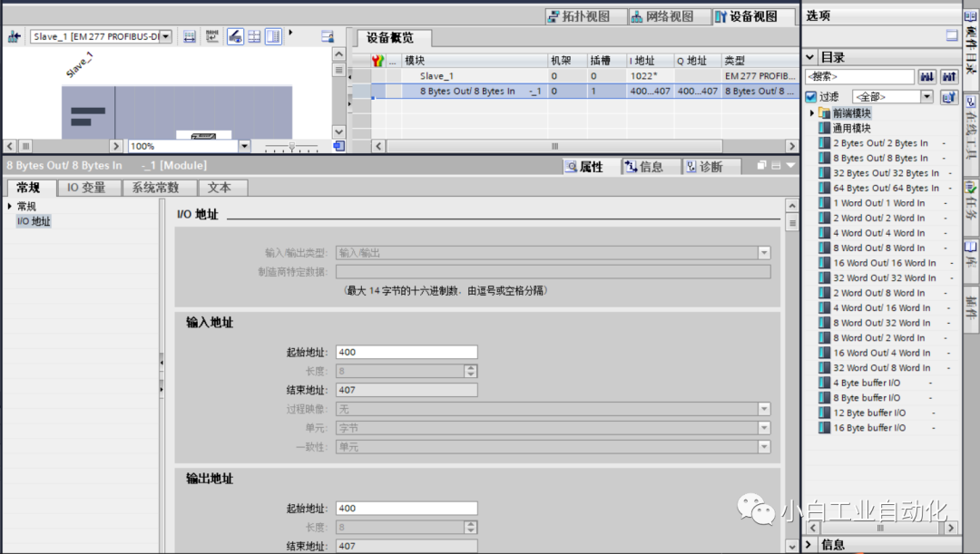The height and width of the screenshot is (554, 980).
Task: Open the Slave_1 device selector dropdown
Action: (166, 37)
